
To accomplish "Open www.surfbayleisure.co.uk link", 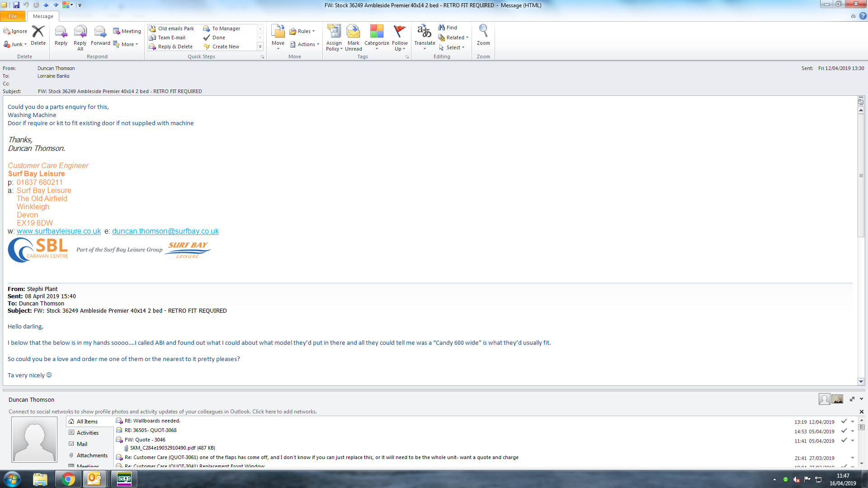I will pyautogui.click(x=59, y=231).
